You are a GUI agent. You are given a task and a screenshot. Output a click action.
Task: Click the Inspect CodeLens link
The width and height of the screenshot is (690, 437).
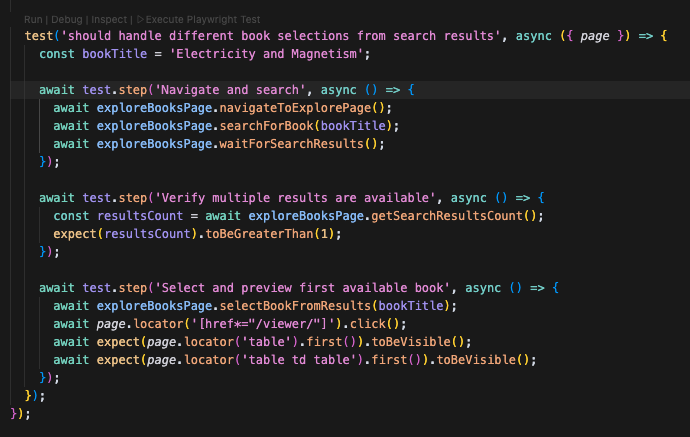[x=111, y=19]
